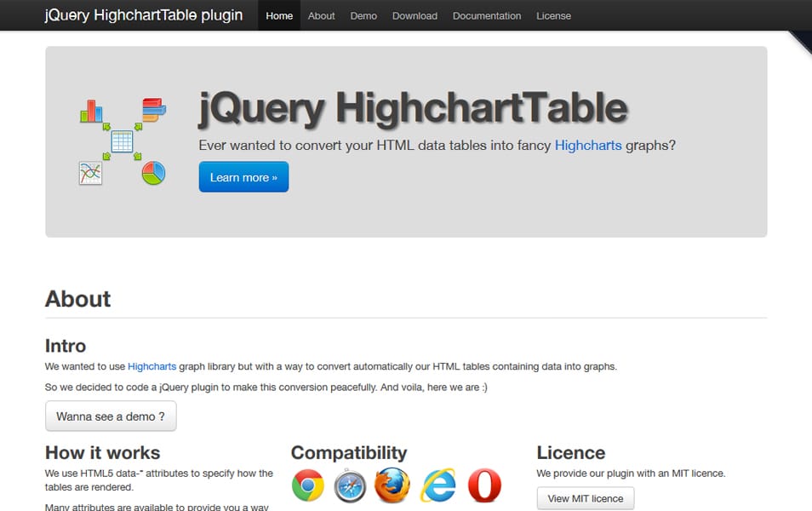Click the Safari compass icon
812x511 pixels.
point(350,486)
